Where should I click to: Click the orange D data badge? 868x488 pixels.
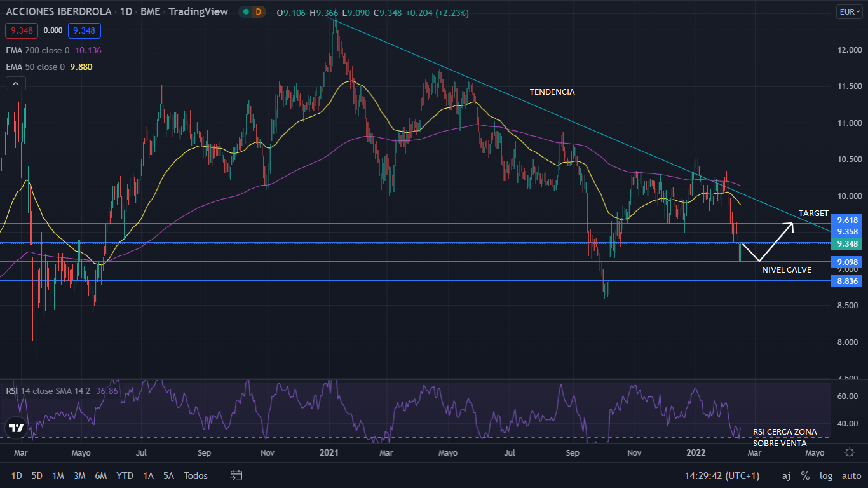[259, 11]
